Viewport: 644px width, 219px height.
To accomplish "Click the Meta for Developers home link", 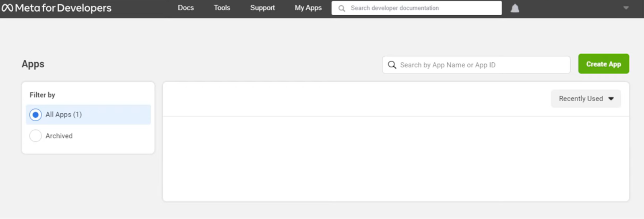I will [56, 8].
